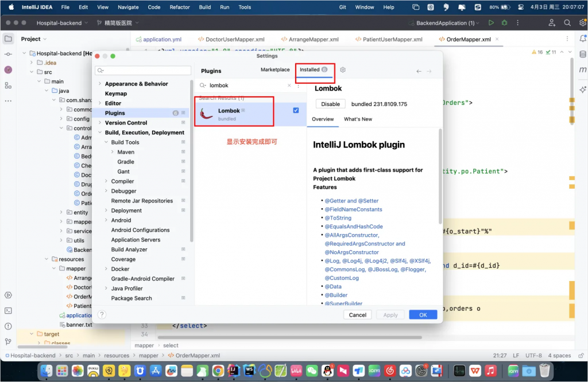Click the Search Everywhere magnifier icon
The width and height of the screenshot is (588, 382).
coord(567,23)
